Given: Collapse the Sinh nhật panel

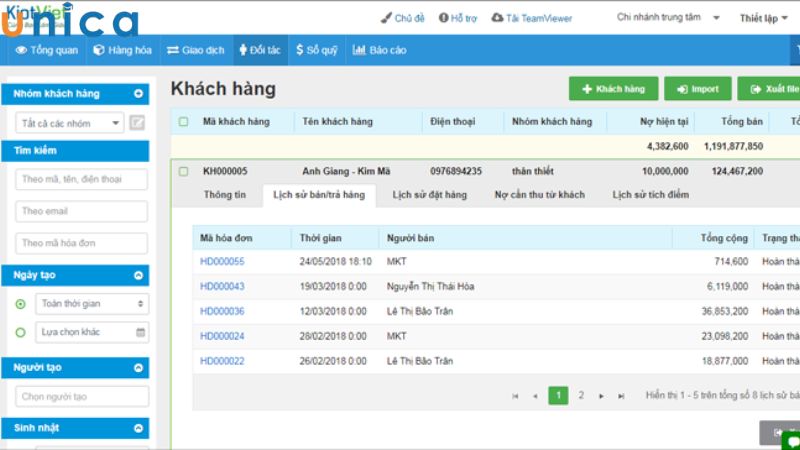Looking at the screenshot, I should 138,429.
